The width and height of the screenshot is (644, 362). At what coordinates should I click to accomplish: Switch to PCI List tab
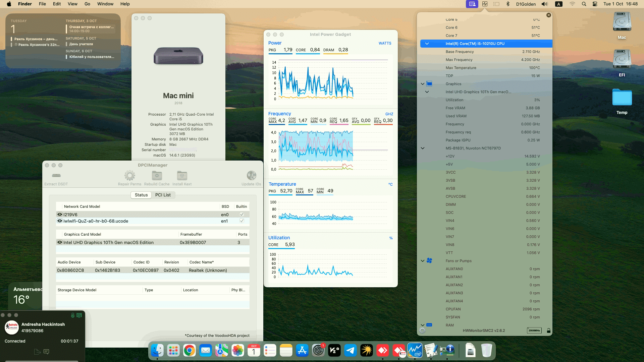(x=163, y=195)
